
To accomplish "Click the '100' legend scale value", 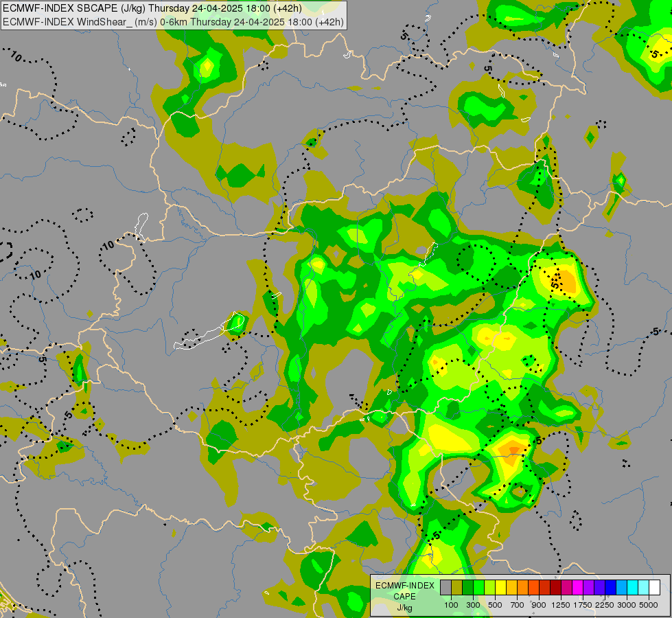I will tap(451, 605).
